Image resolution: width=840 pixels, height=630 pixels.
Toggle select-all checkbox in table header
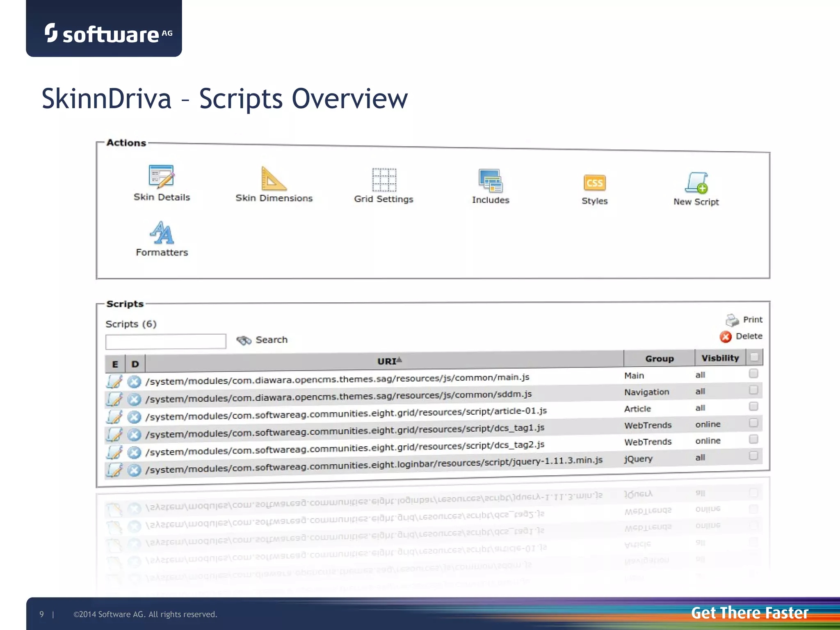[x=754, y=357]
